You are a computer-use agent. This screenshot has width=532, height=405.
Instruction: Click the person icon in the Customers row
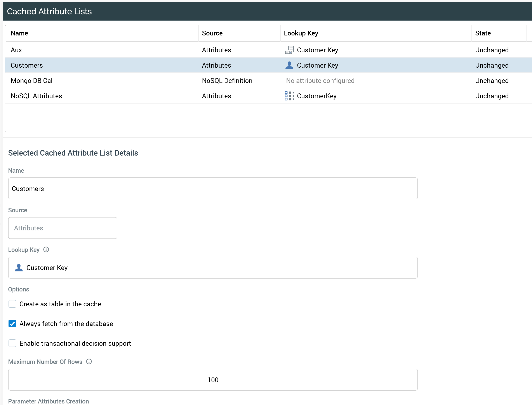point(289,65)
